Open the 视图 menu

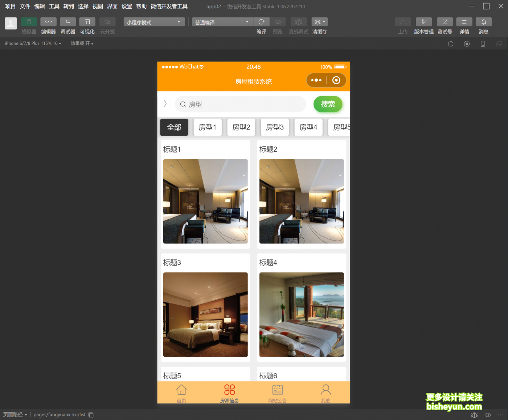98,6
